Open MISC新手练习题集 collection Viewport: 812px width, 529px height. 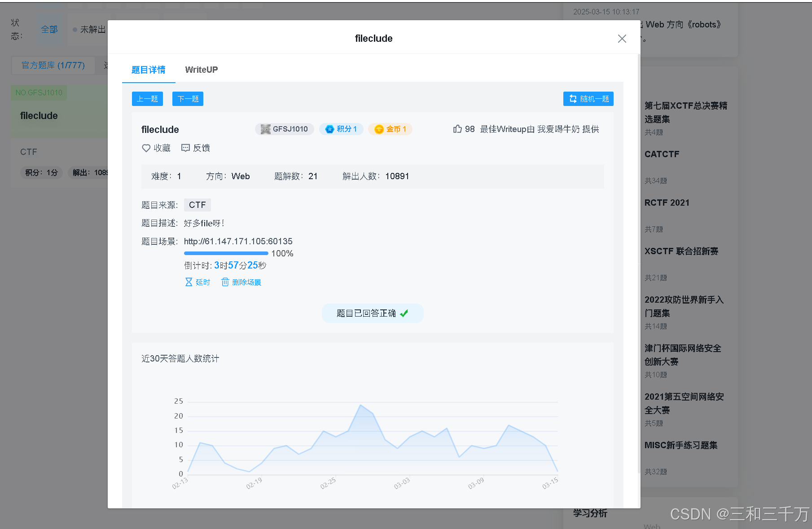coord(681,445)
